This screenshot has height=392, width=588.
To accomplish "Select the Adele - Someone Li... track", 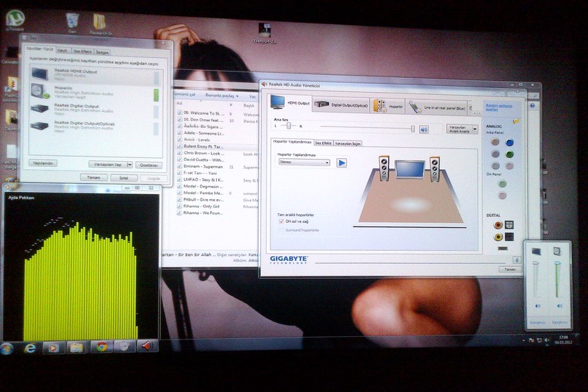I will click(x=204, y=133).
